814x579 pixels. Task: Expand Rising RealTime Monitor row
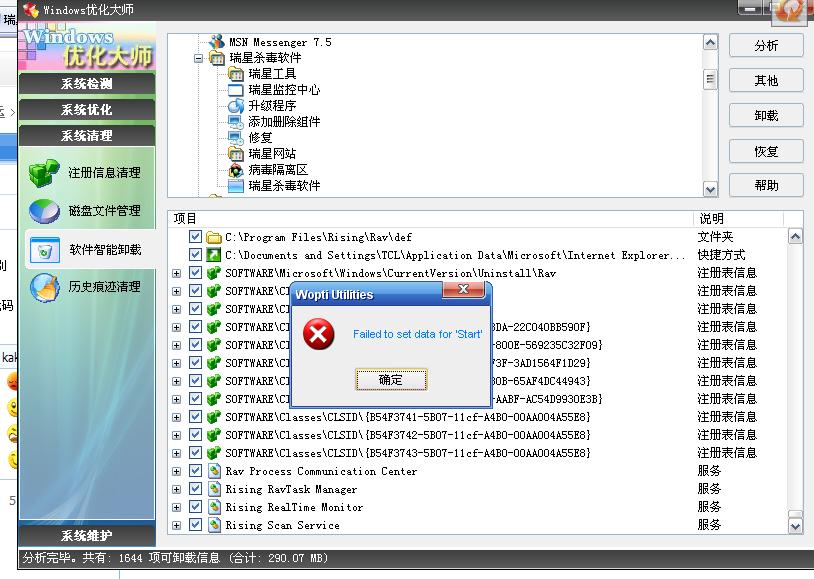click(177, 507)
